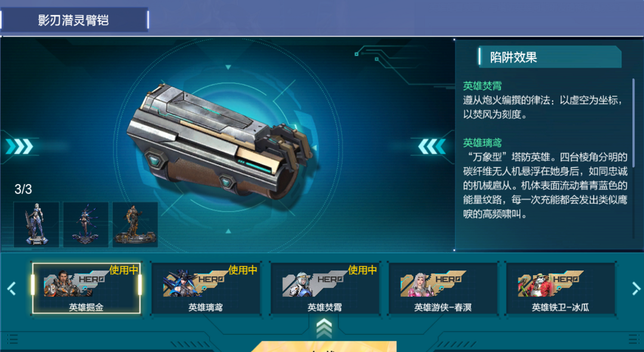Click the triple right chevron icon
644x352 pixels.
(x=19, y=147)
